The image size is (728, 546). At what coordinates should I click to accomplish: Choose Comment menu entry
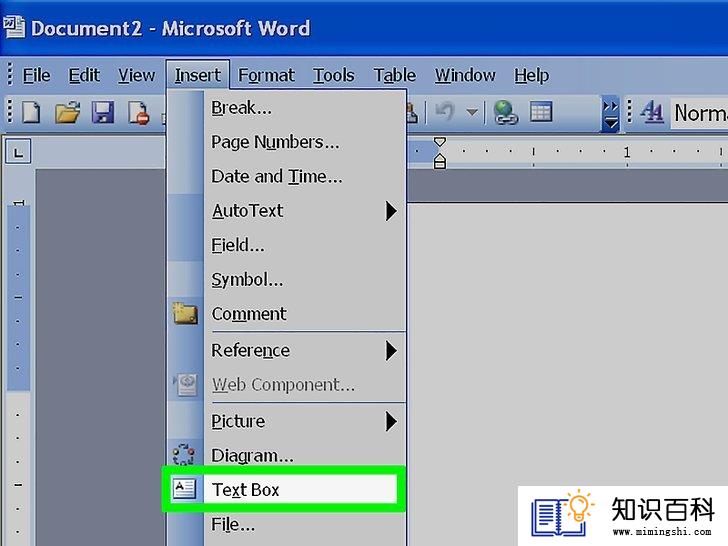(x=286, y=314)
